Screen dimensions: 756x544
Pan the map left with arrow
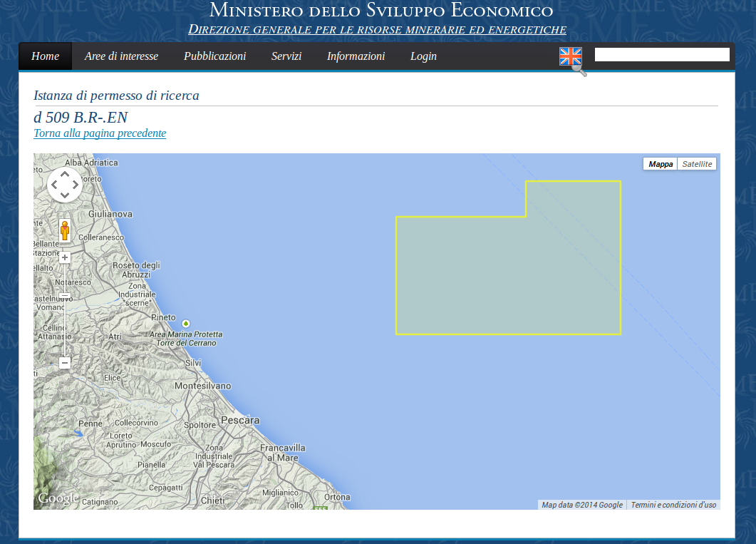(x=54, y=185)
